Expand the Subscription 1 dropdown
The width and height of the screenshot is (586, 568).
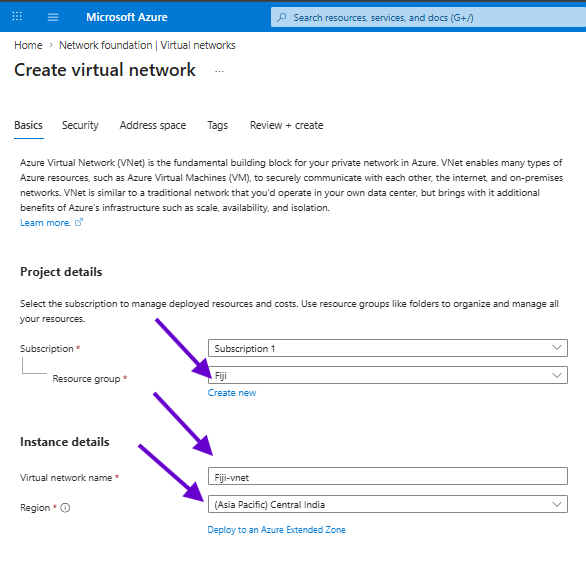click(388, 348)
